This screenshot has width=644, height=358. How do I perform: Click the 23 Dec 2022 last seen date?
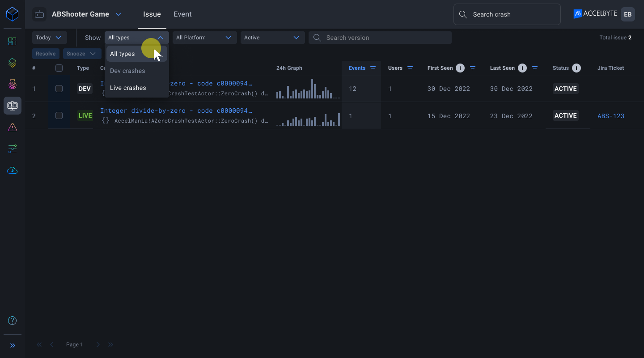(x=511, y=116)
